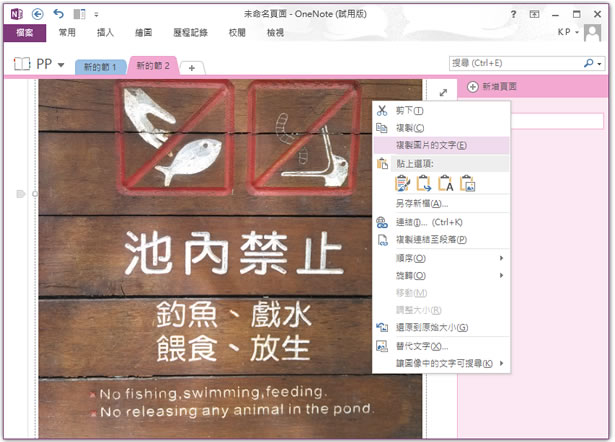
Task: Choose the paste as picture icon
Action: pos(468,182)
